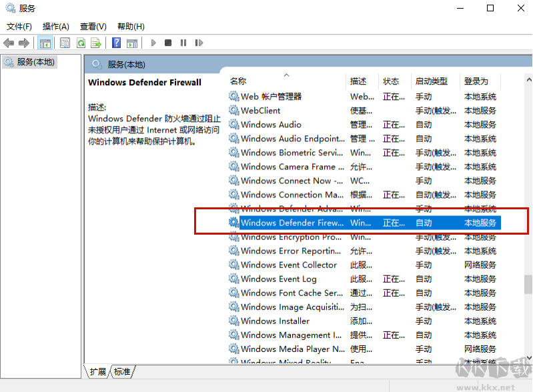The width and height of the screenshot is (533, 392).
Task: Click the Pause Service toolbar icon
Action: (x=183, y=43)
